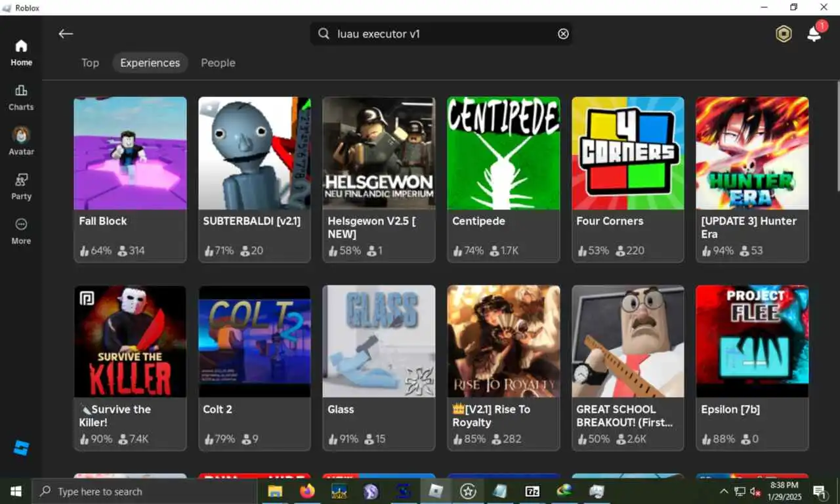The height and width of the screenshot is (504, 840).
Task: Open the Centipede game thumbnail
Action: tap(503, 153)
